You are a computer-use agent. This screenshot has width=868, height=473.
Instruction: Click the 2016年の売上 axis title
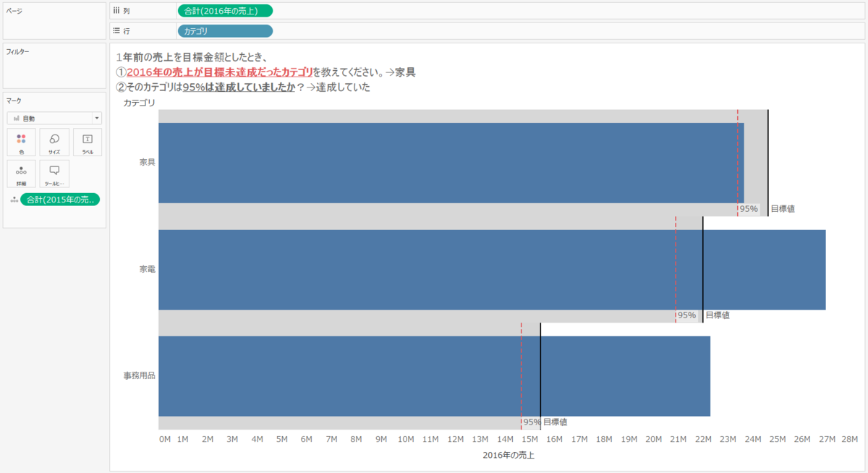509,456
